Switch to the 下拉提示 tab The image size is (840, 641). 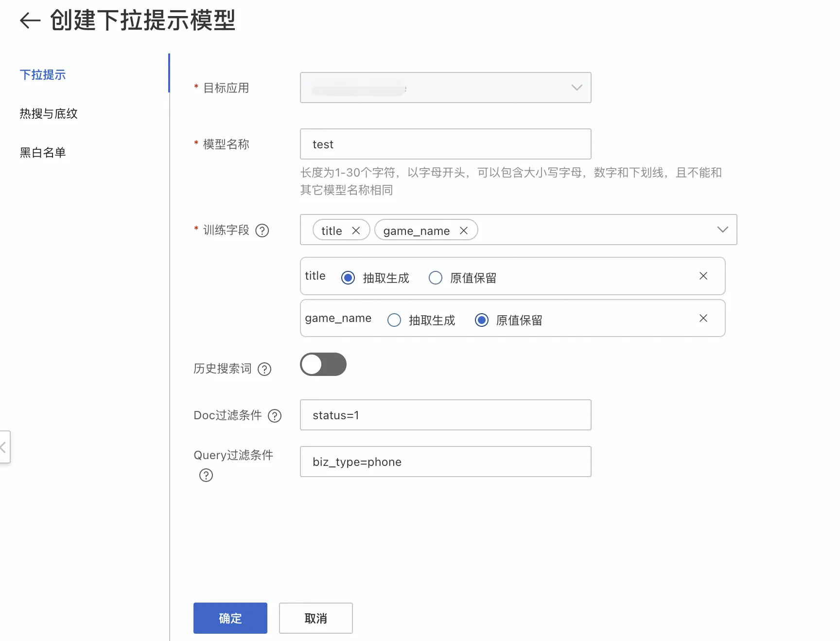[43, 75]
